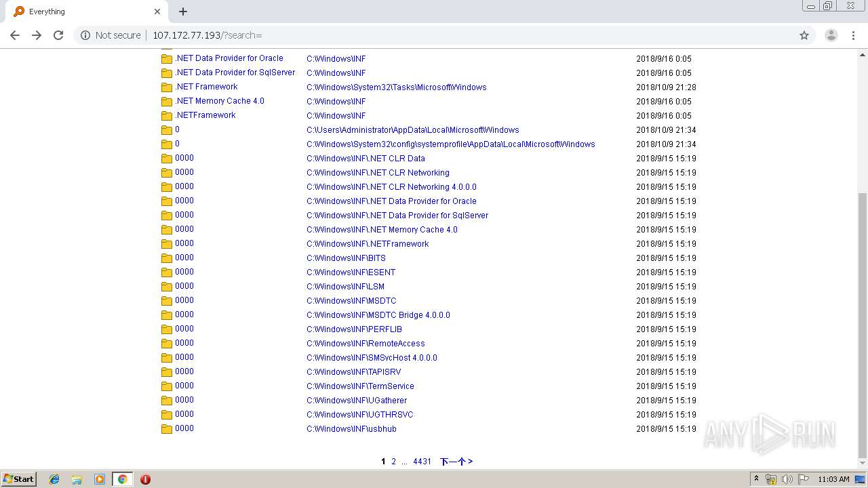Open Windows Explorer from the taskbar
Screen dimensions: 868x488
(77, 479)
